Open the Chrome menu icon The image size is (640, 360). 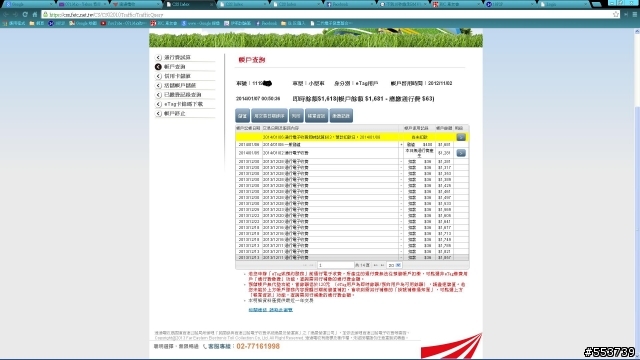(635, 14)
